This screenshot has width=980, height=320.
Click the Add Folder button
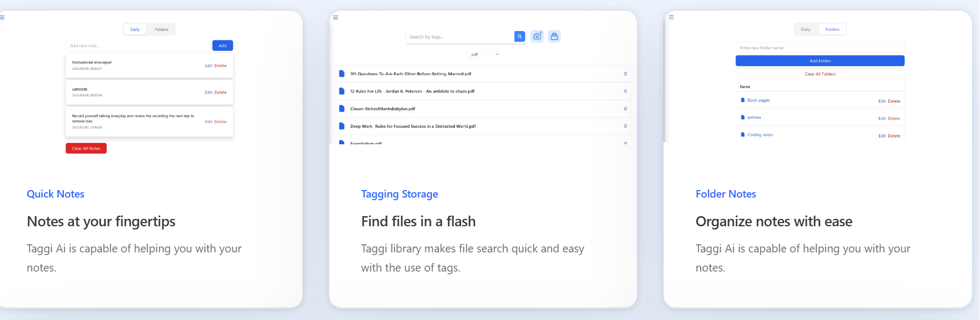click(x=820, y=61)
